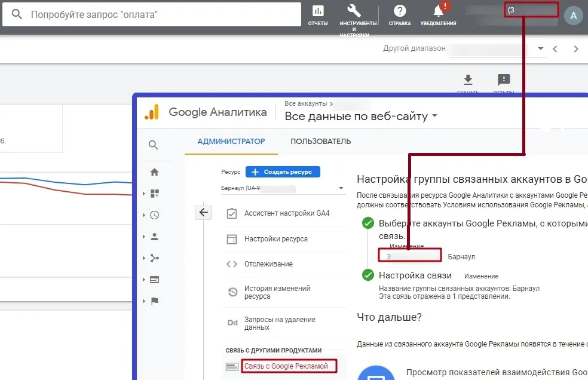588x380 pixels.
Task: Expand customization section arrow in sidebar
Action: click(x=144, y=194)
